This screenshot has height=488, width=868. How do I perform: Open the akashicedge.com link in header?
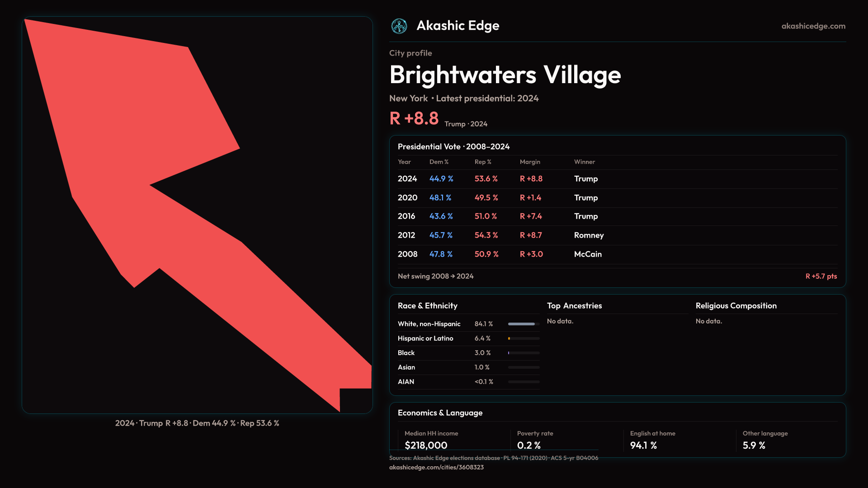coord(813,26)
